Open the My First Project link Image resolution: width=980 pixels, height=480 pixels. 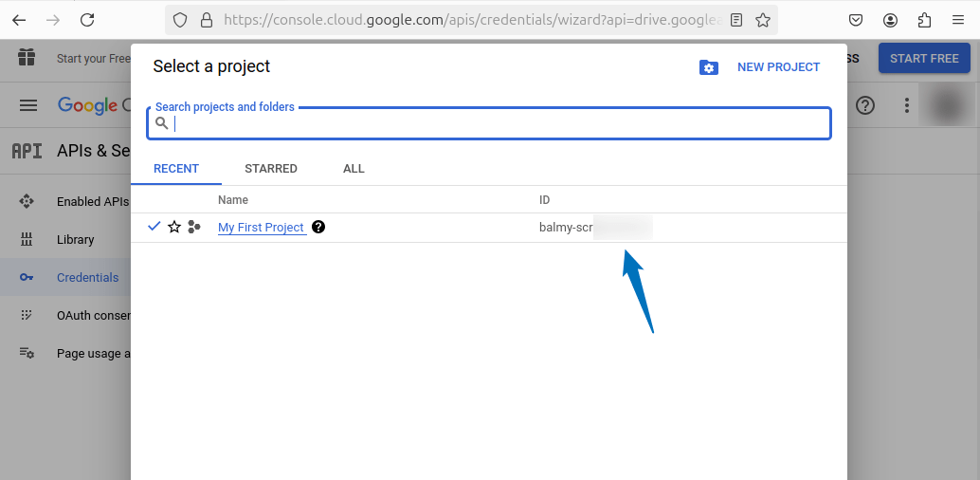[262, 227]
